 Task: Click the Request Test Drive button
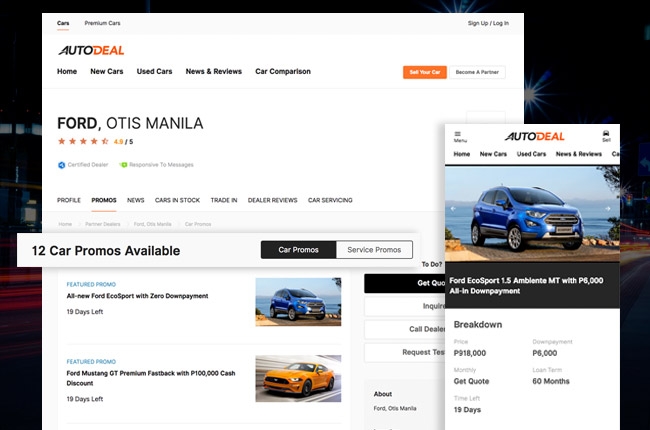coord(405,352)
